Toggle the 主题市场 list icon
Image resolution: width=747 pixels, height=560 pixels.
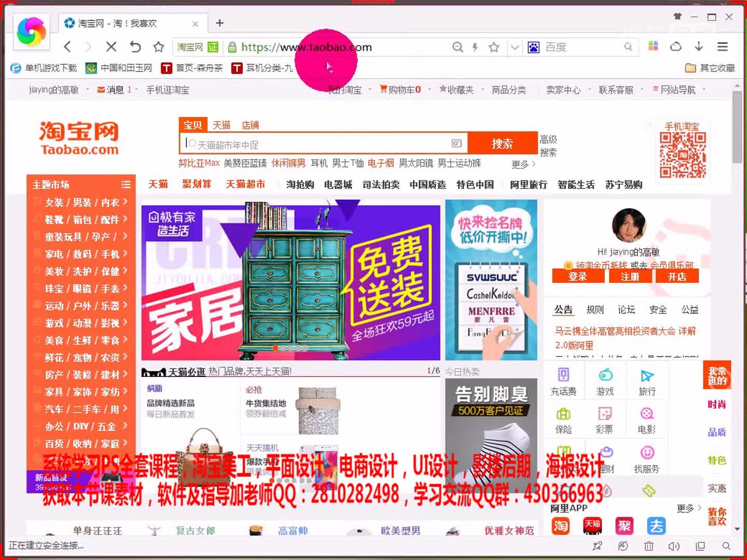[x=126, y=185]
